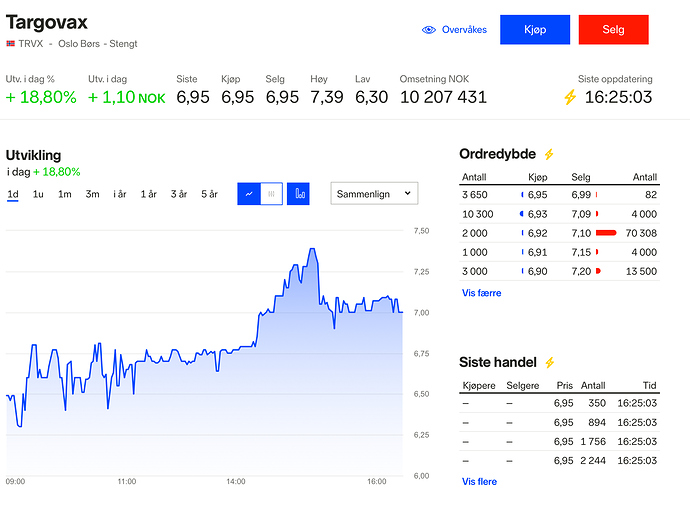Click the sell price 6,99
The height and width of the screenshot is (512, 690).
[x=581, y=195]
